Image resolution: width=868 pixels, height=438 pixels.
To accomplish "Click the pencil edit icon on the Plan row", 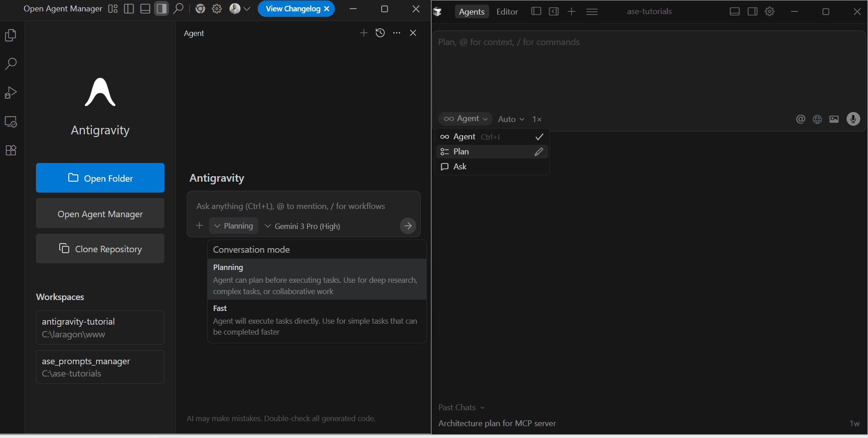I will point(539,152).
